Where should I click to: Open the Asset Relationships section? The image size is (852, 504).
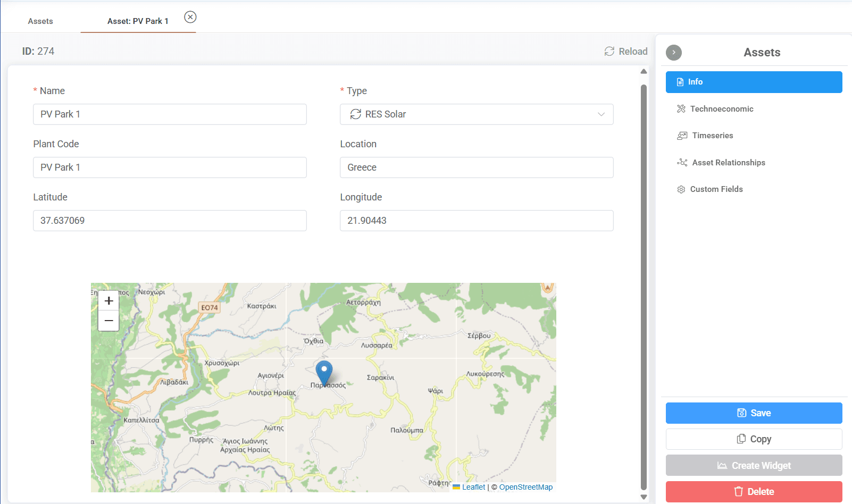754,162
